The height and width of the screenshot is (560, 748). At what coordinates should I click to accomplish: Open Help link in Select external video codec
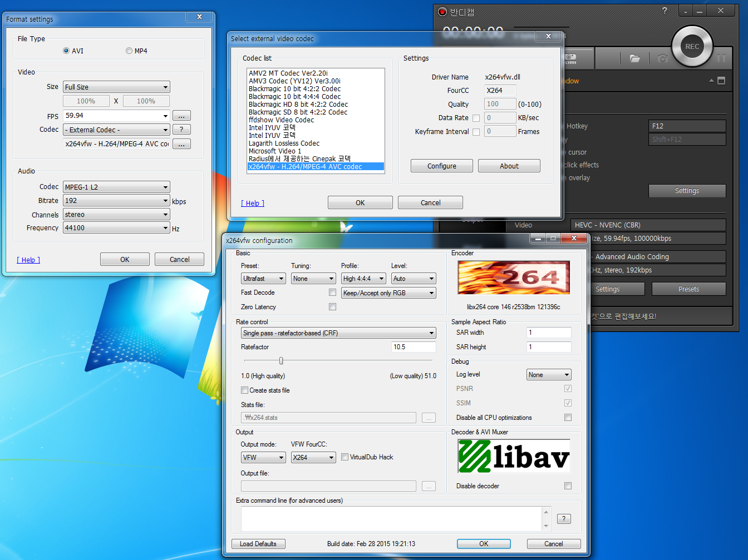253,203
